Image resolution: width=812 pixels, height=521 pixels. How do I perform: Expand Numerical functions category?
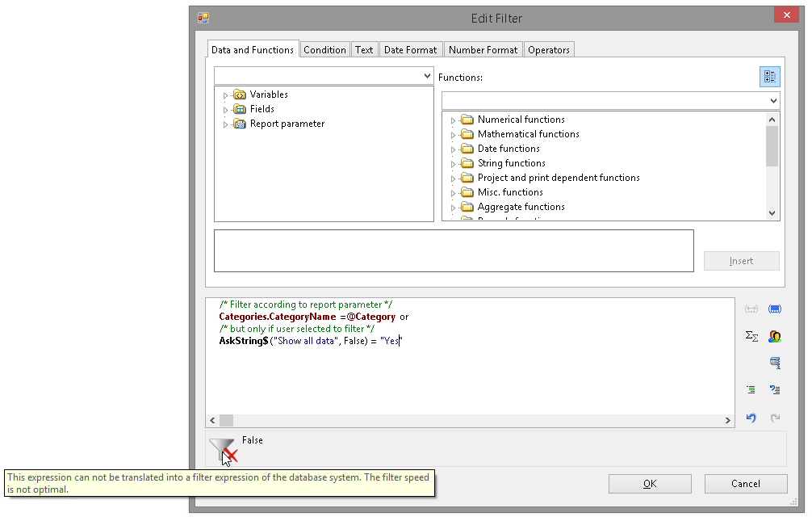pyautogui.click(x=453, y=120)
